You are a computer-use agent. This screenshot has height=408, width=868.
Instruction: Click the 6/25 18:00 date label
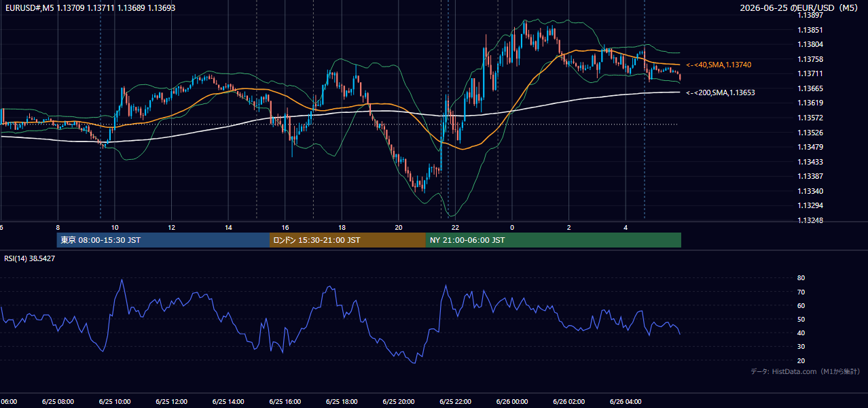coord(342,402)
